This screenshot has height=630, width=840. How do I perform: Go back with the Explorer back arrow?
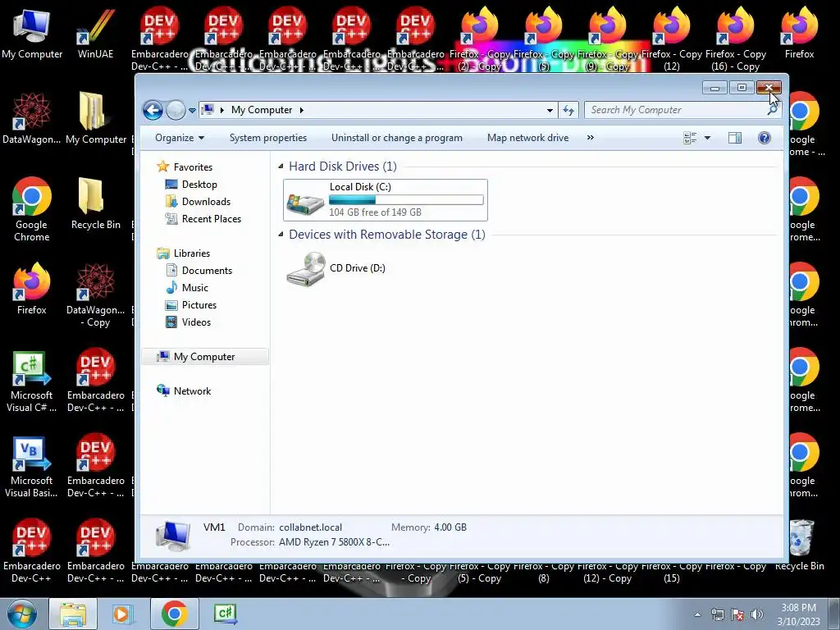pos(153,111)
